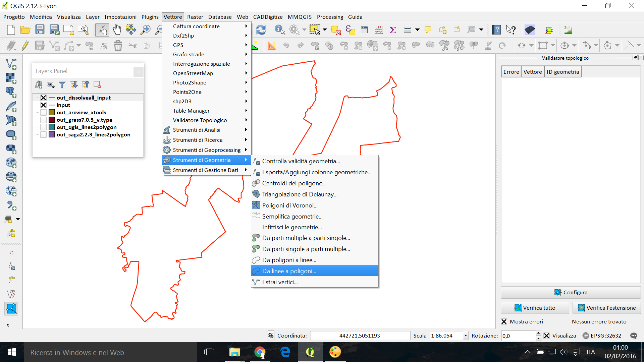
Task: Click the Zoom In magnifier icon
Action: (145, 30)
